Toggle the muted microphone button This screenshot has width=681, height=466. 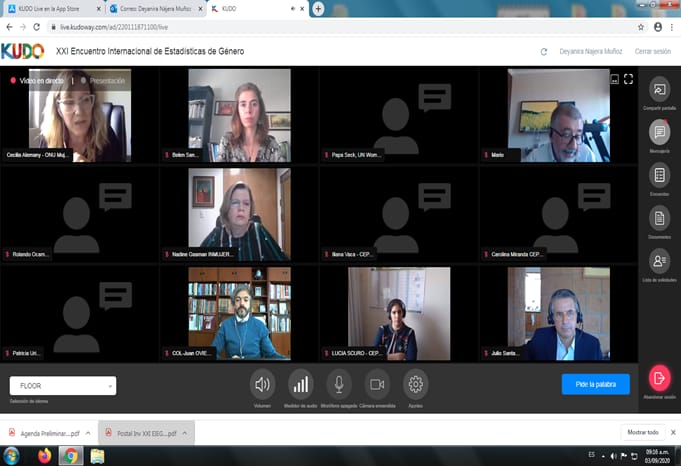pos(339,384)
